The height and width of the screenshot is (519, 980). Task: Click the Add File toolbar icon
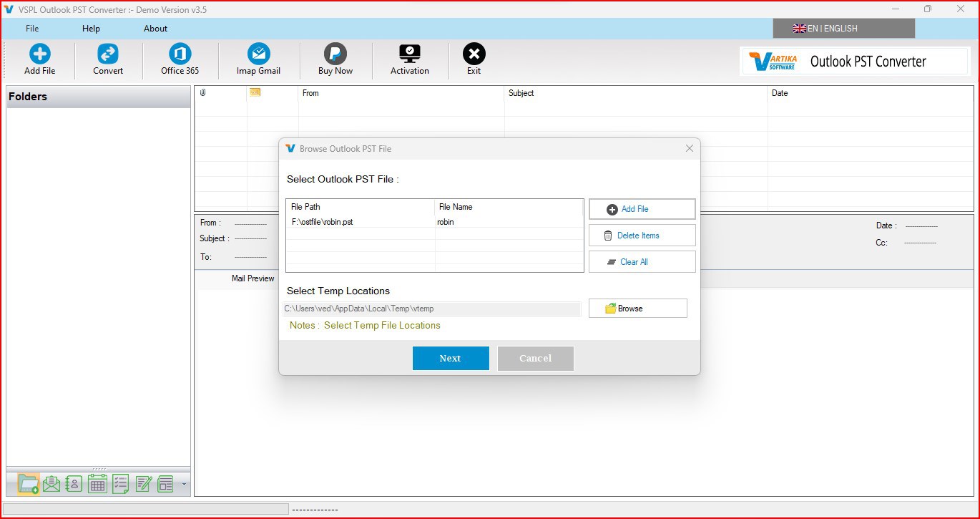[x=39, y=59]
